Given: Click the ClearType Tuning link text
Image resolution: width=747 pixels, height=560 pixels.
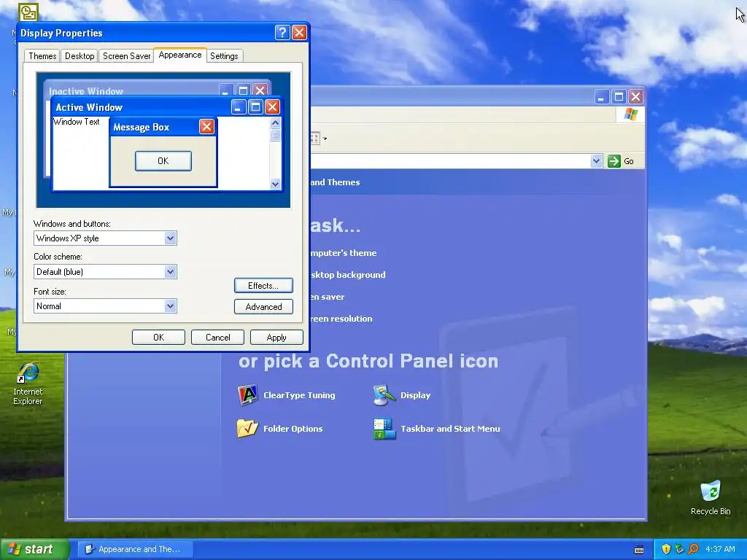Looking at the screenshot, I should point(299,395).
